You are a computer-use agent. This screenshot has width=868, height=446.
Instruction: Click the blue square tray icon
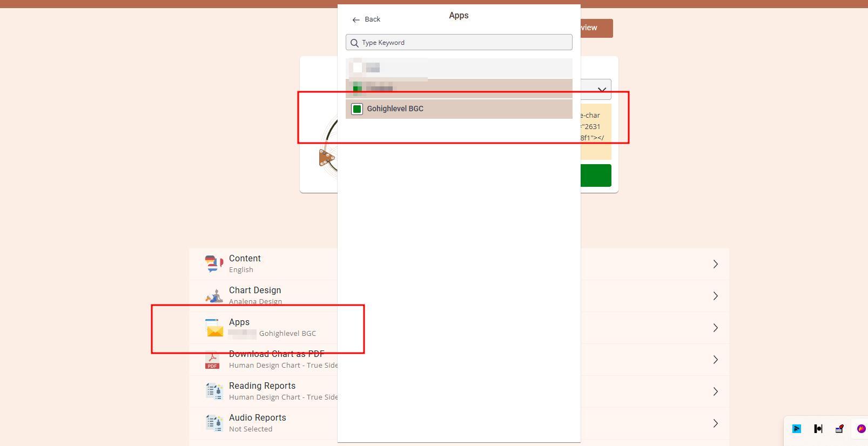[x=797, y=429]
